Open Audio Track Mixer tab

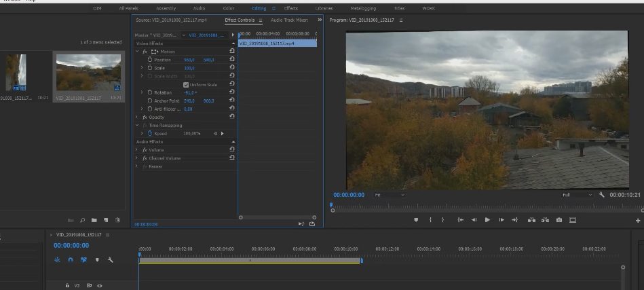point(290,20)
